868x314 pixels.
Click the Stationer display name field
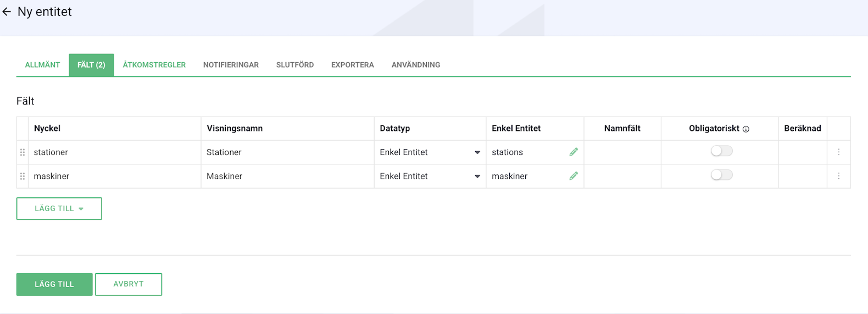(x=287, y=152)
